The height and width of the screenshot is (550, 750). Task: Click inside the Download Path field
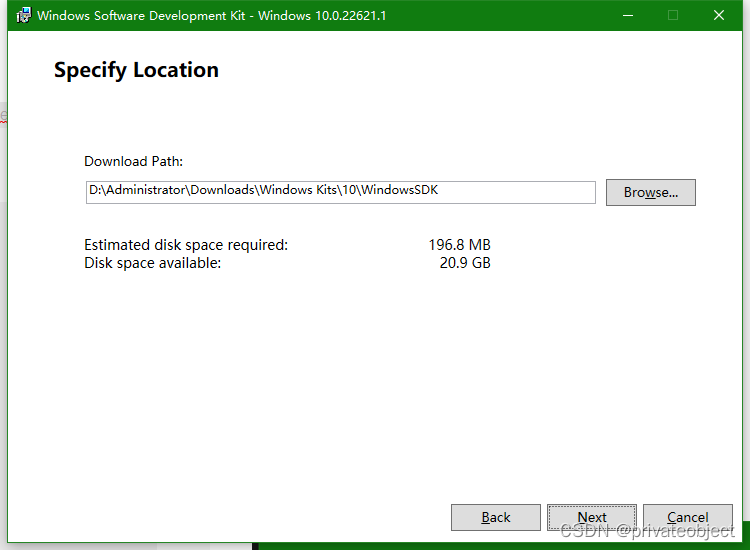pyautogui.click(x=341, y=192)
